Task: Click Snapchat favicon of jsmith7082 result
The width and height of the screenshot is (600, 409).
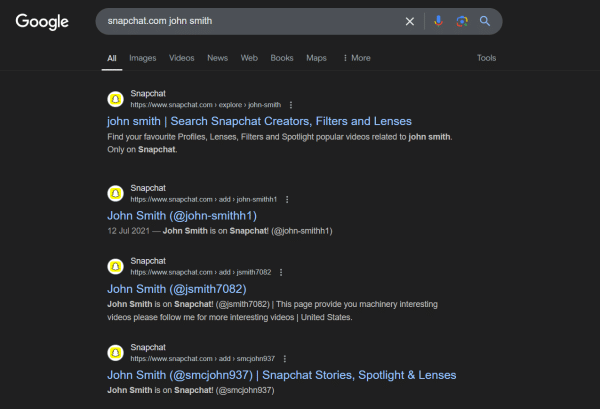Action: (x=116, y=267)
